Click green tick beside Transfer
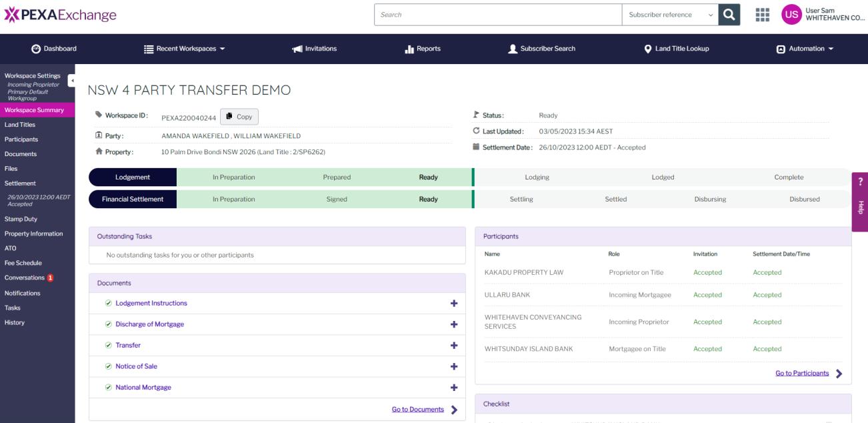This screenshot has width=868, height=423. click(x=108, y=345)
